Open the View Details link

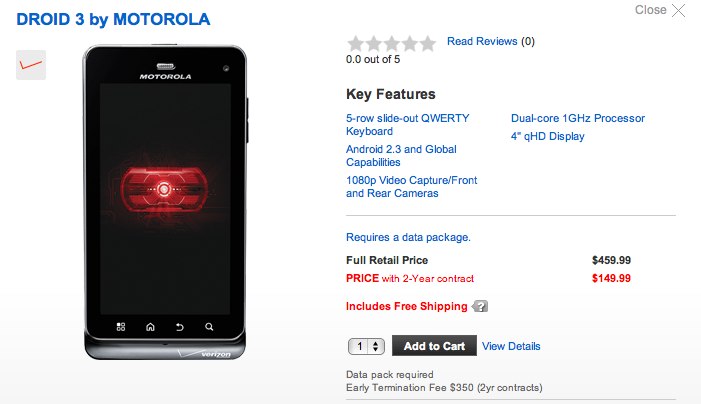point(511,346)
